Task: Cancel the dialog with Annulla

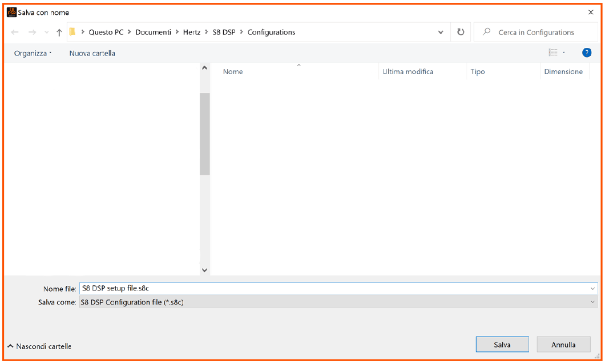Action: (x=563, y=344)
